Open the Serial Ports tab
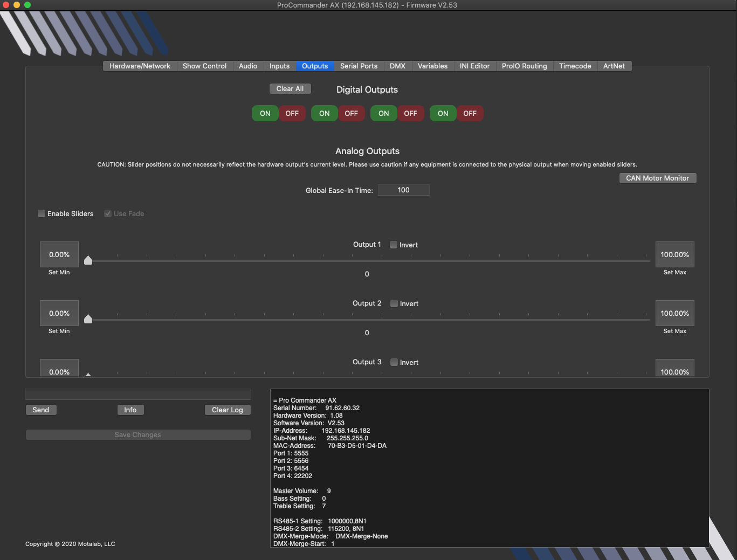Screen dimensions: 737x560 point(359,66)
